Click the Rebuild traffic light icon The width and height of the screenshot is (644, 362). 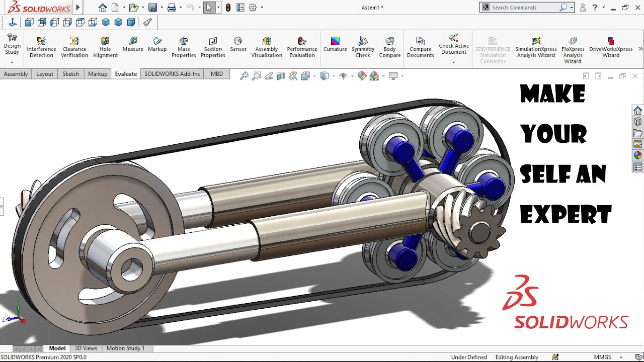pyautogui.click(x=228, y=8)
